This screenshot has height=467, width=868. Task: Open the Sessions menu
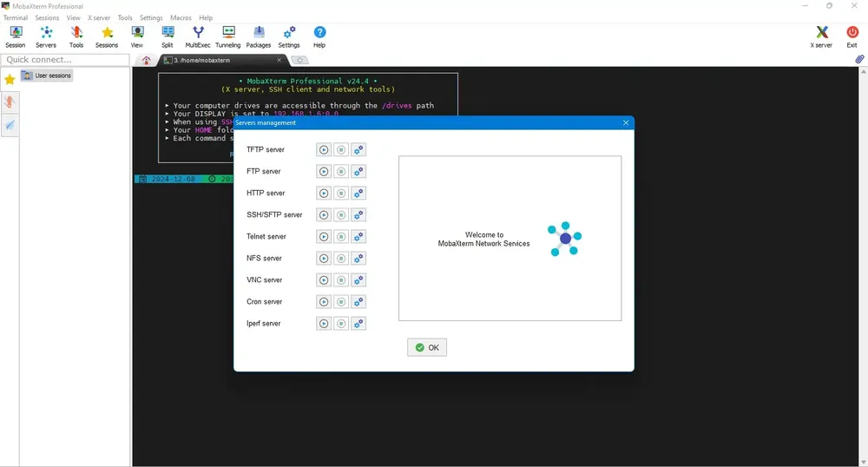(47, 17)
